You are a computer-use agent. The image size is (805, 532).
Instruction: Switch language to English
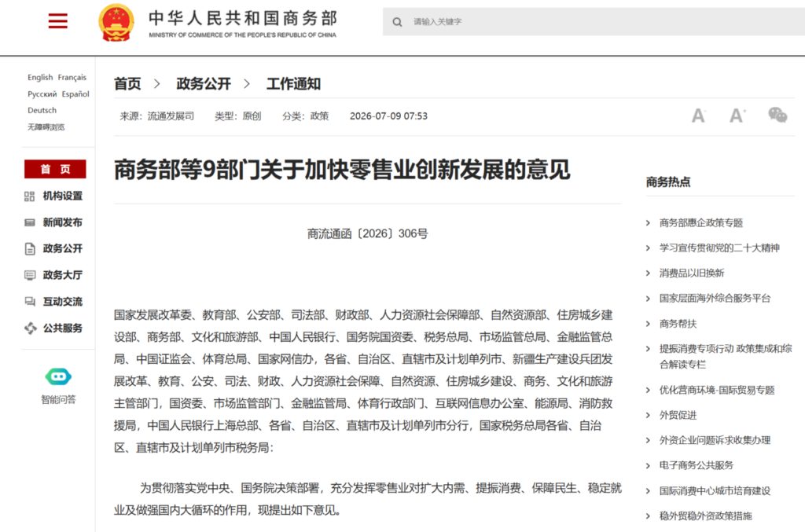(40, 78)
